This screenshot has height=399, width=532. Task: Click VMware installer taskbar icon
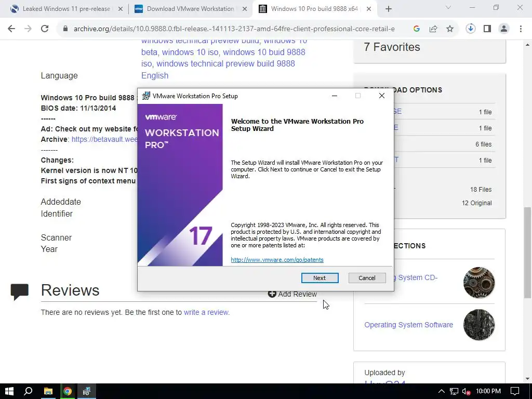[87, 391]
